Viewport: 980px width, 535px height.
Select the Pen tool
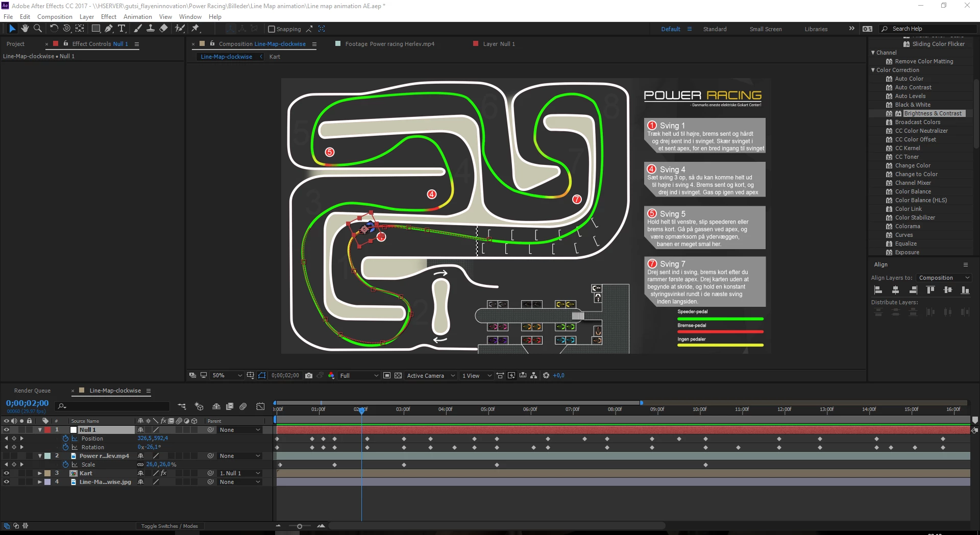coord(109,29)
